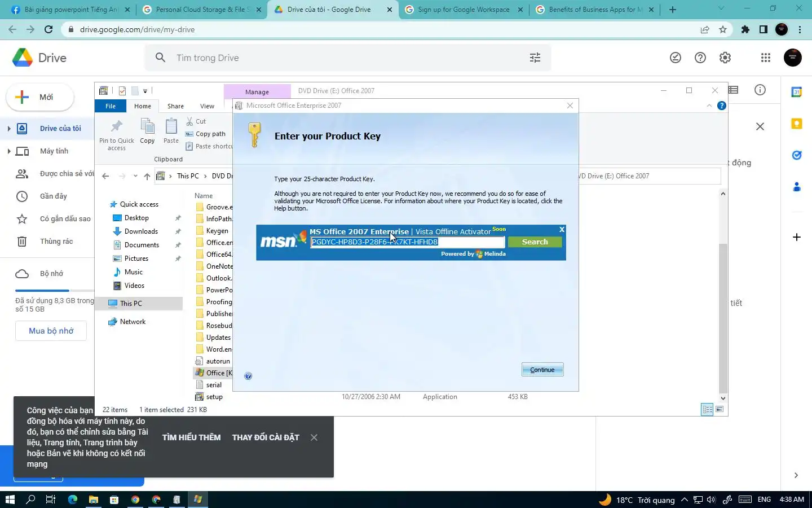812x508 pixels.
Task: Open Windows Start menu
Action: click(x=10, y=500)
